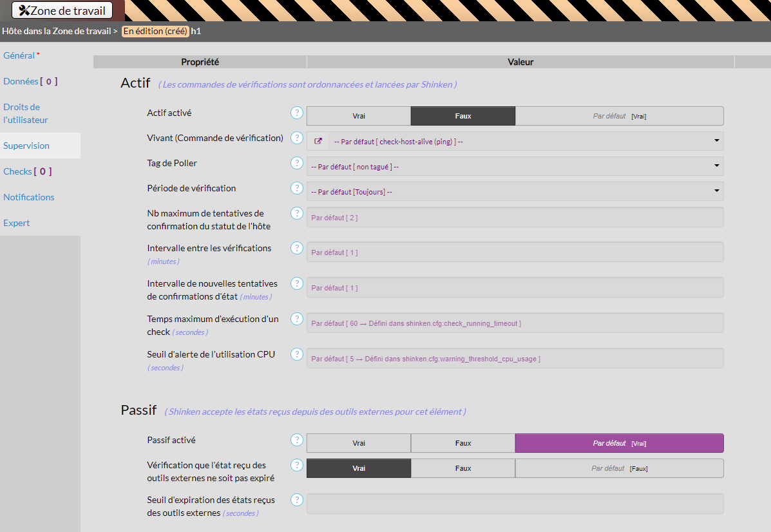Open help for Tag de Poller
The image size is (771, 532).
click(296, 163)
